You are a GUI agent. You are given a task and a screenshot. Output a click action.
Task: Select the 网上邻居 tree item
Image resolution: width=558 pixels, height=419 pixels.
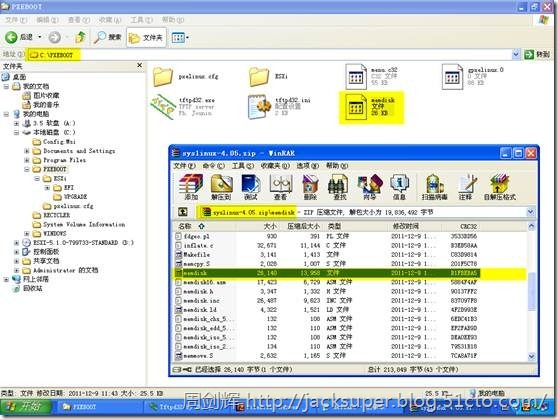click(31, 279)
